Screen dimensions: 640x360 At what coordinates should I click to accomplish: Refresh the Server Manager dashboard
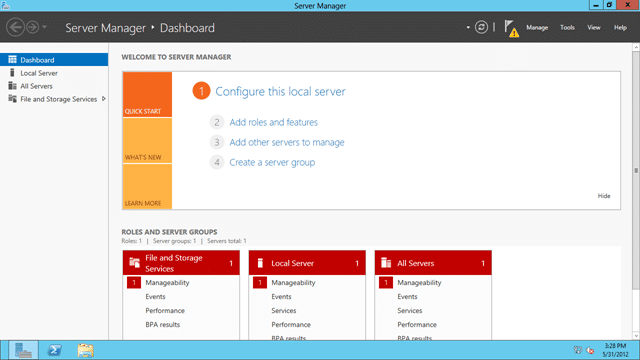tap(481, 27)
